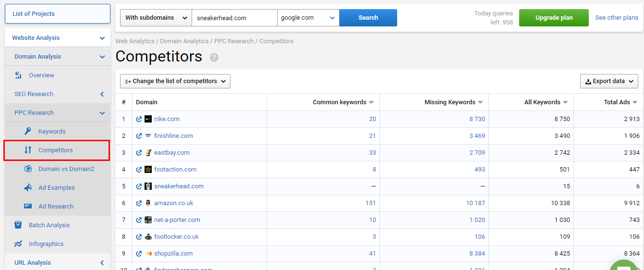Open Ad Examples page
Image resolution: width=644 pixels, height=270 pixels.
click(57, 188)
